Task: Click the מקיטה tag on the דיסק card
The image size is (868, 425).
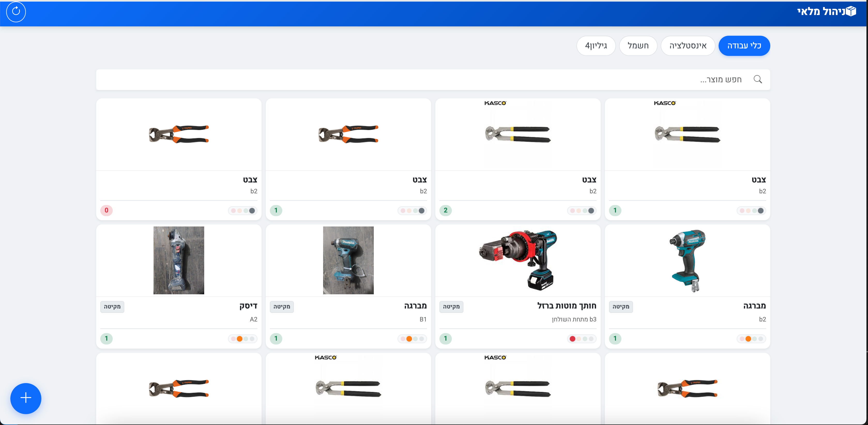Action: click(x=112, y=307)
